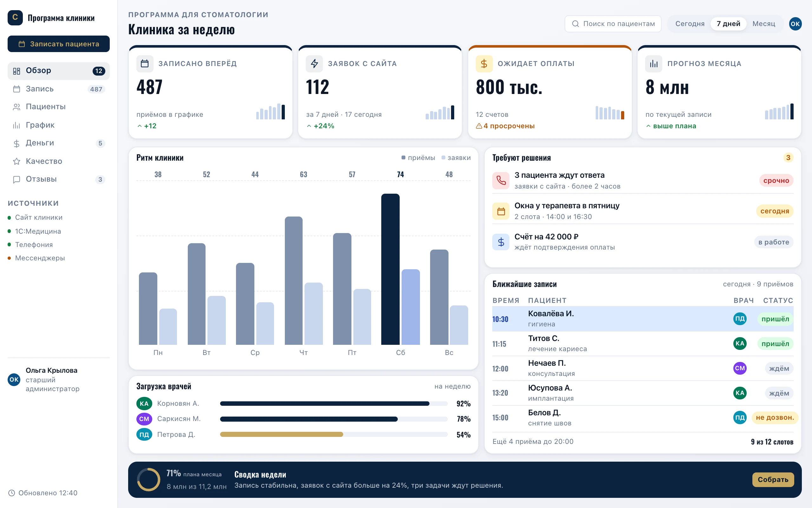Click the приёмы legend item
812x508 pixels.
pos(418,158)
